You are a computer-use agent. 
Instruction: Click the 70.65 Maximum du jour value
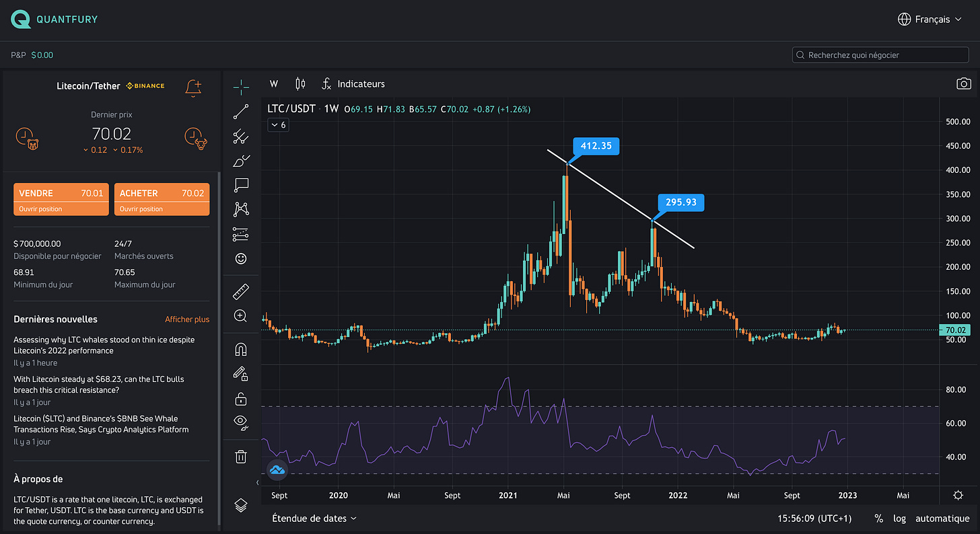[125, 272]
